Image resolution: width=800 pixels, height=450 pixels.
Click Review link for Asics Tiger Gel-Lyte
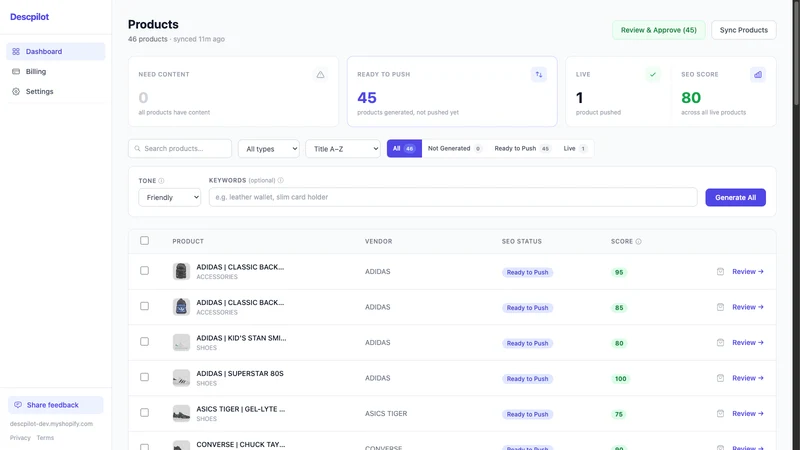[x=747, y=413]
